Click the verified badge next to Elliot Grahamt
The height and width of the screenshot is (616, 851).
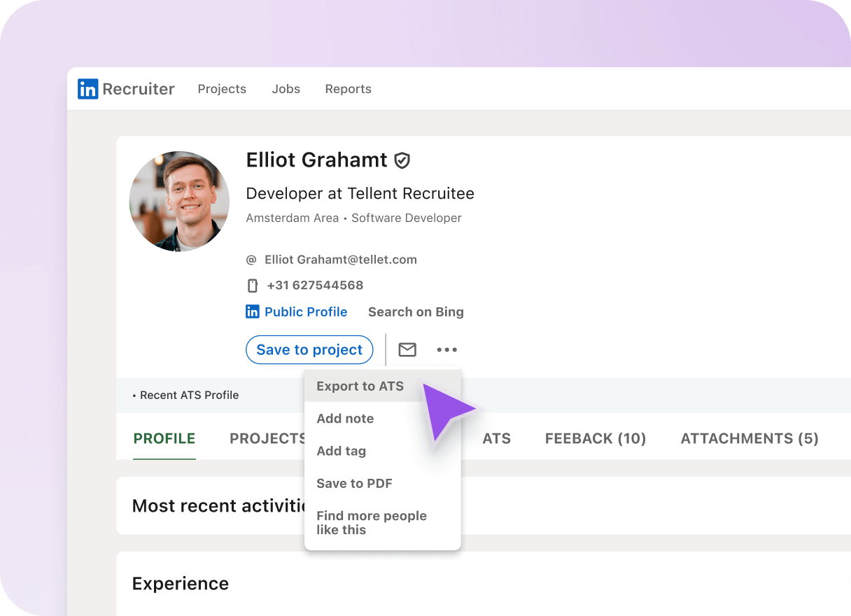coord(402,160)
